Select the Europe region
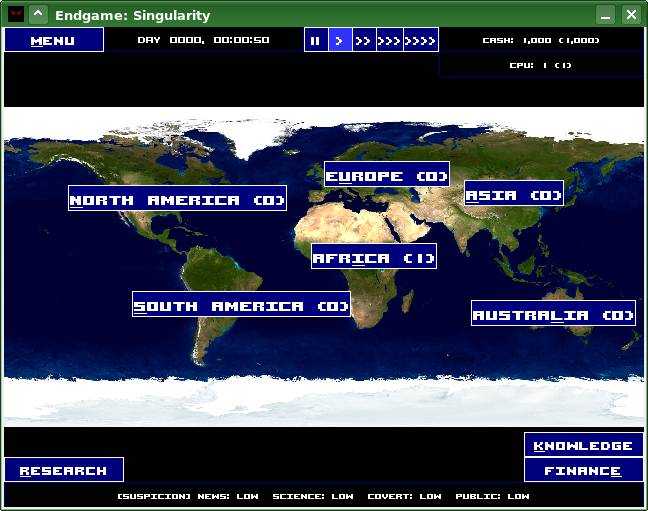 [386, 175]
